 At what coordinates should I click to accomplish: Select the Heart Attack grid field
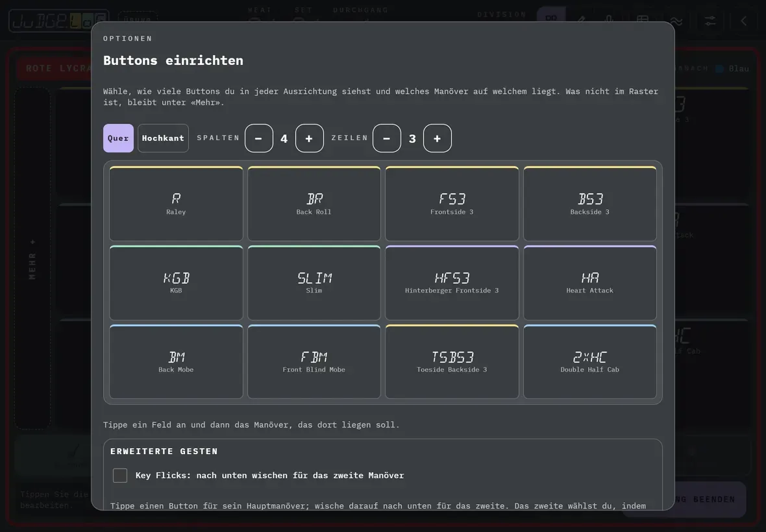point(589,283)
